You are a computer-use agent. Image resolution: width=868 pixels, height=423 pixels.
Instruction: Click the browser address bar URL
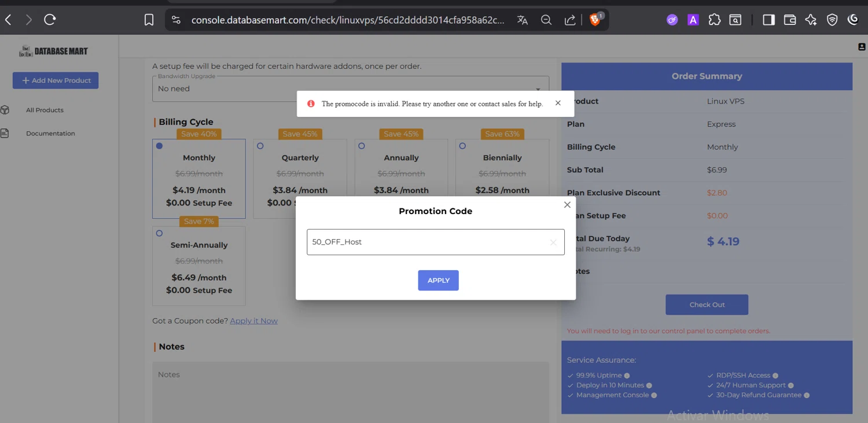coord(348,20)
